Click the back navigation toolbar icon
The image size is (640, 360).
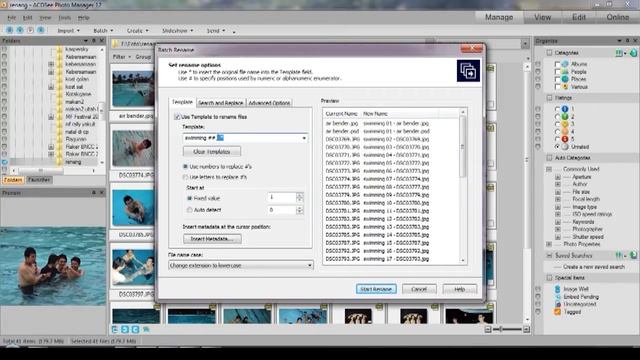pos(9,30)
